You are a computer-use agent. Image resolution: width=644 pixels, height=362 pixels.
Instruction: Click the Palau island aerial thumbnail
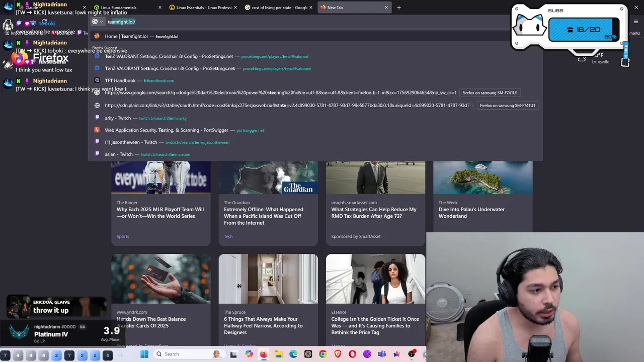483,177
